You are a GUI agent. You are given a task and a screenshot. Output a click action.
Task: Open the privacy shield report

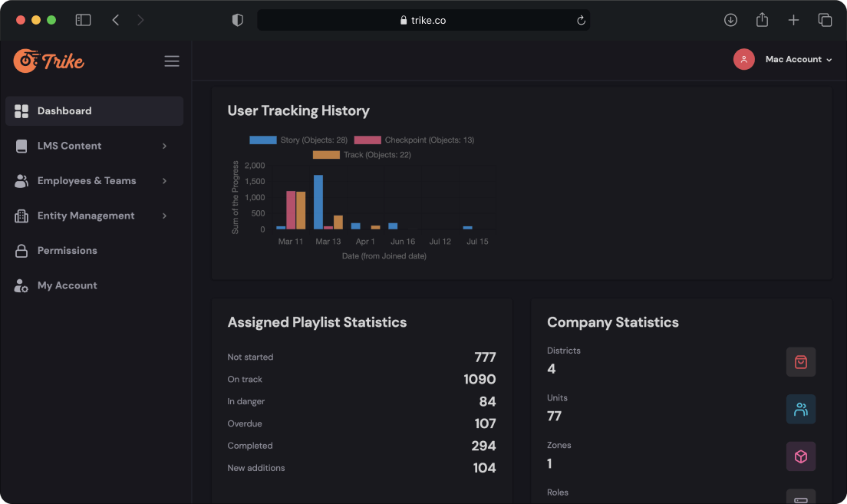coord(238,20)
